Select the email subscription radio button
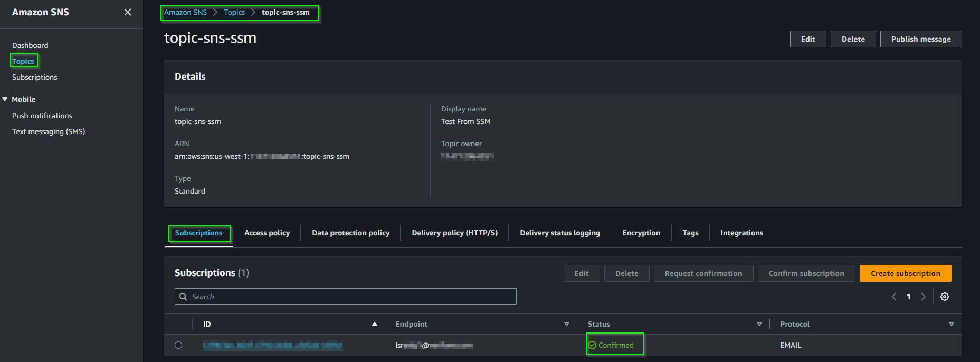This screenshot has width=980, height=362. pyautogui.click(x=178, y=345)
